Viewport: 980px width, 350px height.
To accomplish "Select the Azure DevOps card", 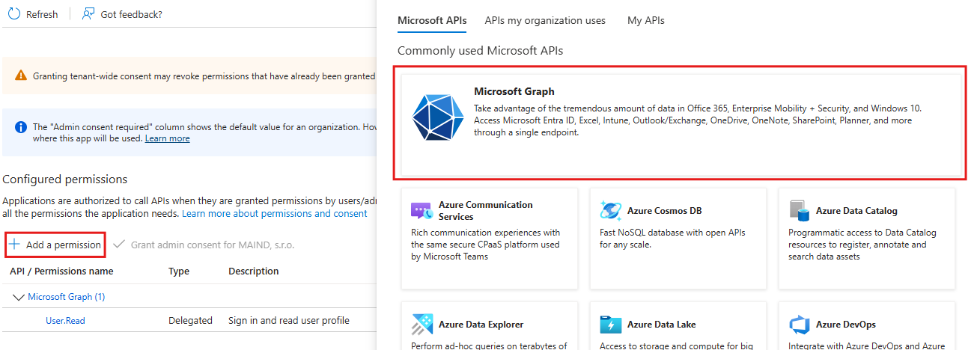I will [x=867, y=326].
